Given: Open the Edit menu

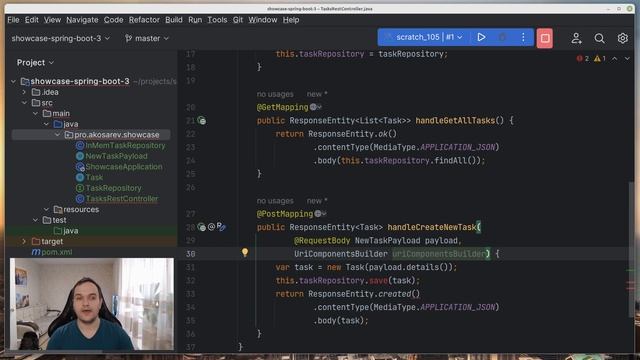Looking at the screenshot, I should click(x=31, y=20).
